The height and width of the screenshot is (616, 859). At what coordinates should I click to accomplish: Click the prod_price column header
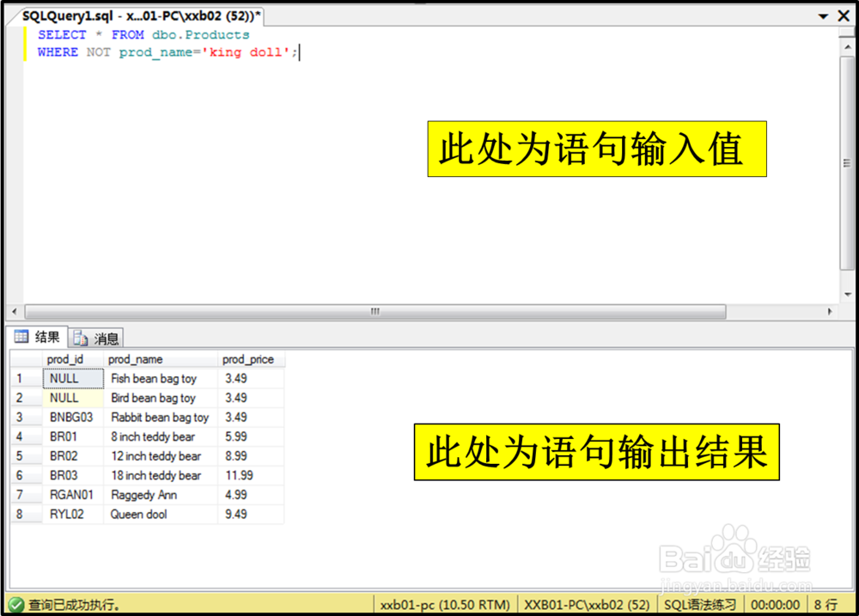click(x=249, y=359)
